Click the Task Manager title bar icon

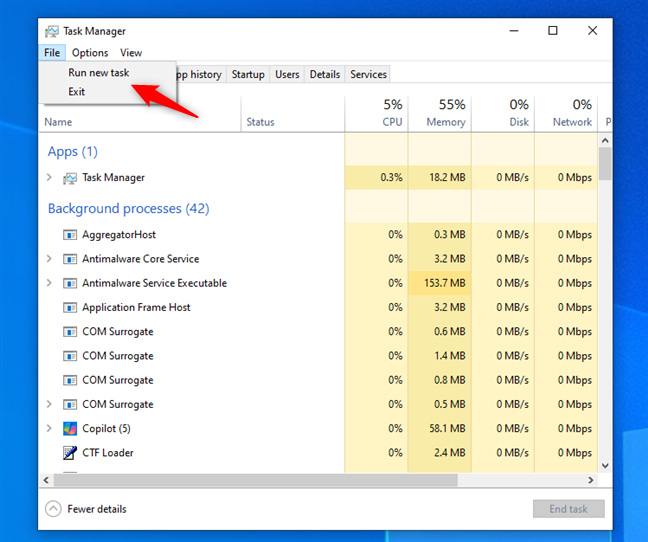pyautogui.click(x=52, y=31)
